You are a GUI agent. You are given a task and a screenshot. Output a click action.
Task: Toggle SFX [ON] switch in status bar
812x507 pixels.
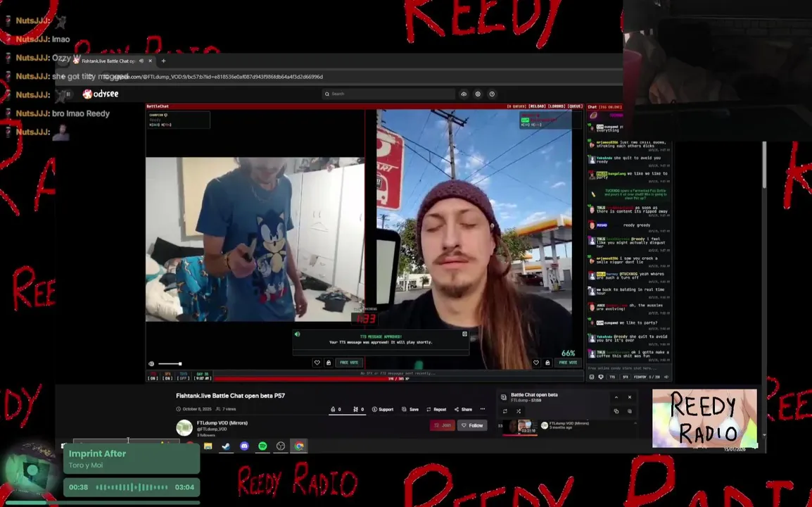(x=167, y=376)
